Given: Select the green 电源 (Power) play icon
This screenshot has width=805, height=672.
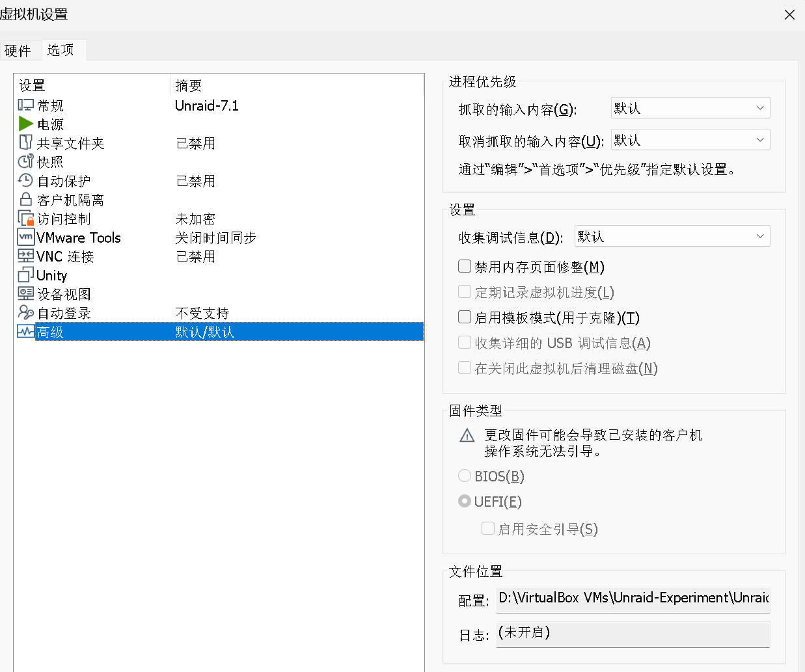Looking at the screenshot, I should pyautogui.click(x=25, y=124).
